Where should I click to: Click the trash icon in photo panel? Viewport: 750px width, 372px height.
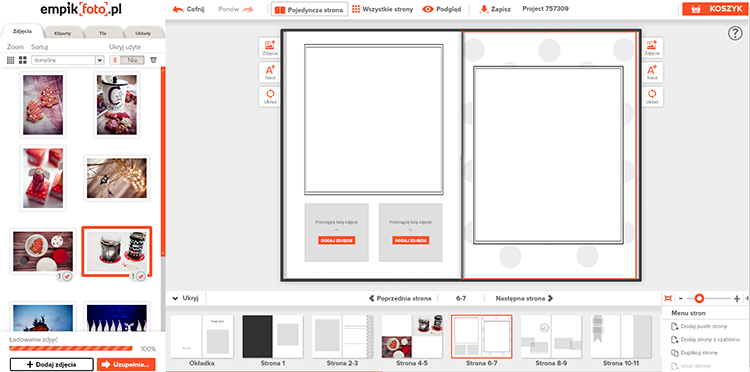(153, 60)
